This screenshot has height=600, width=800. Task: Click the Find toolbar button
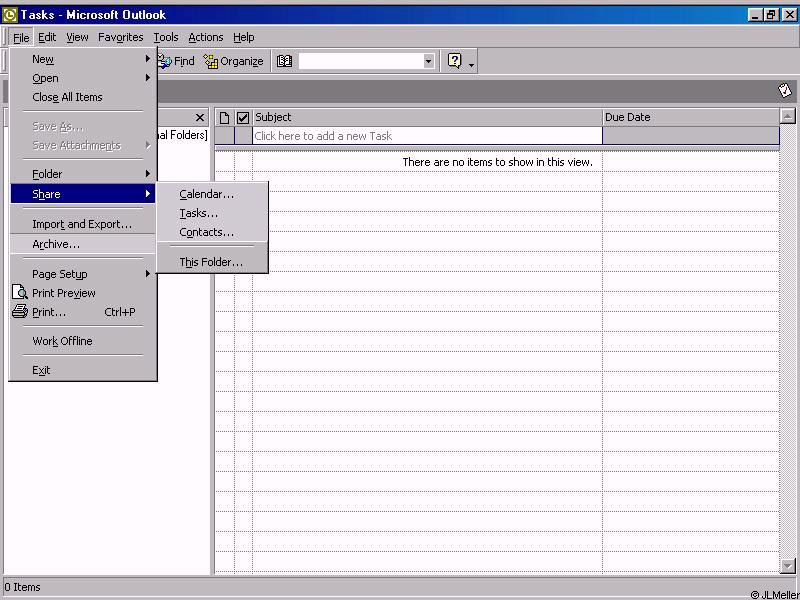coord(177,61)
